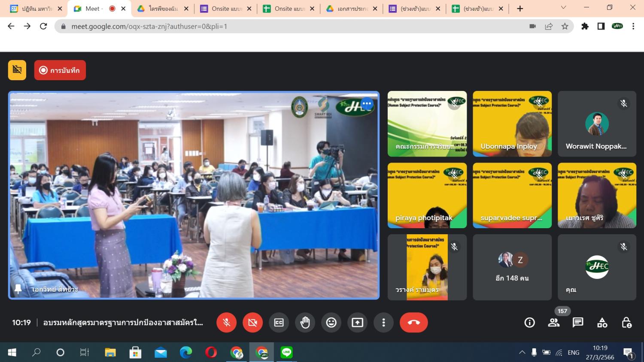Open host controls lock icon

[626, 323]
